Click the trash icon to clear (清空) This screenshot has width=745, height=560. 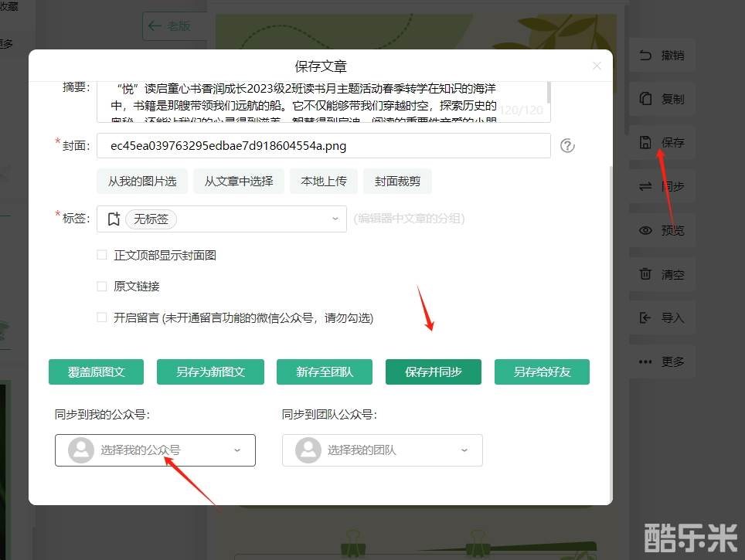coord(645,274)
